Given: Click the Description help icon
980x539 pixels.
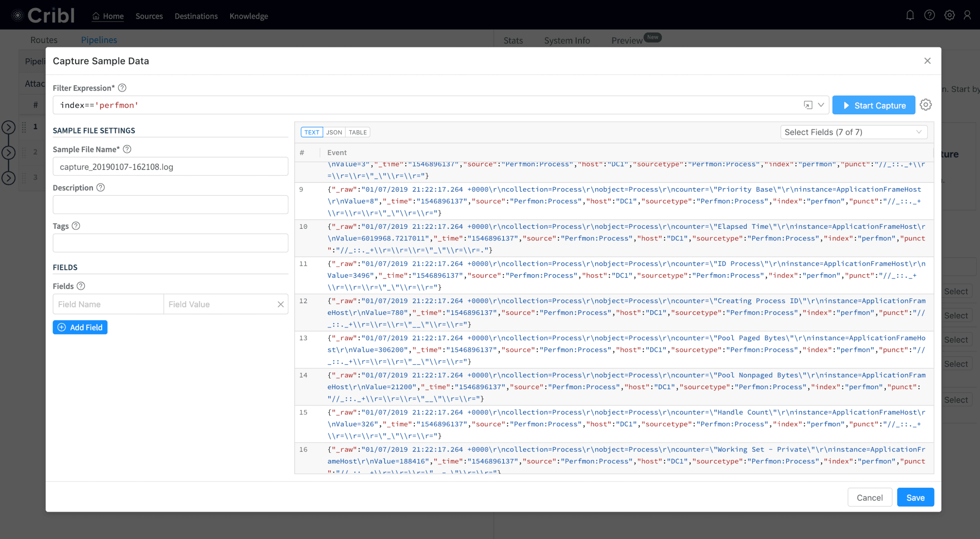Looking at the screenshot, I should (x=100, y=188).
